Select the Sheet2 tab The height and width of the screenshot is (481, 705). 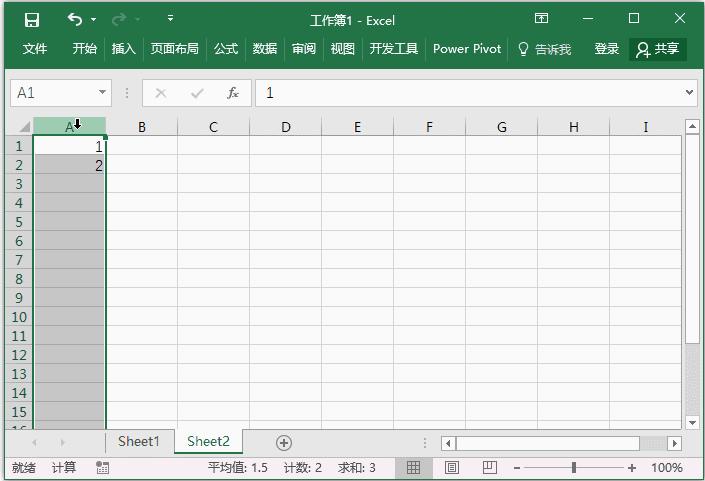pos(208,441)
